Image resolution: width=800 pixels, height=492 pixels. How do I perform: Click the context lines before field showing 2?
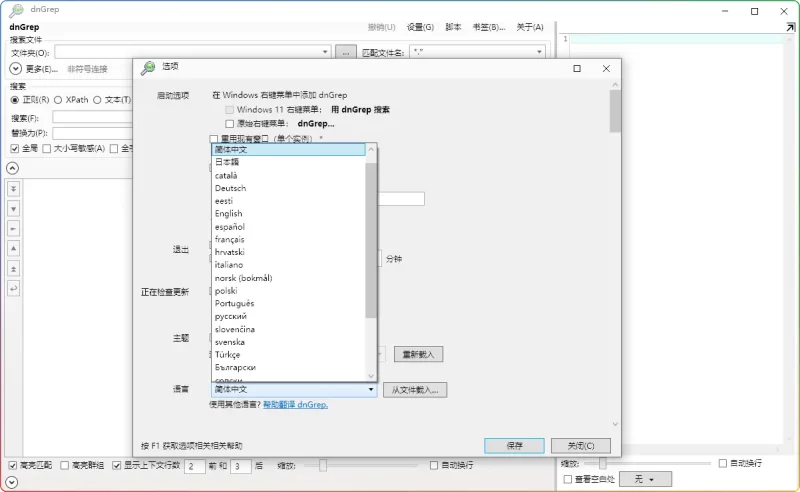coord(194,466)
